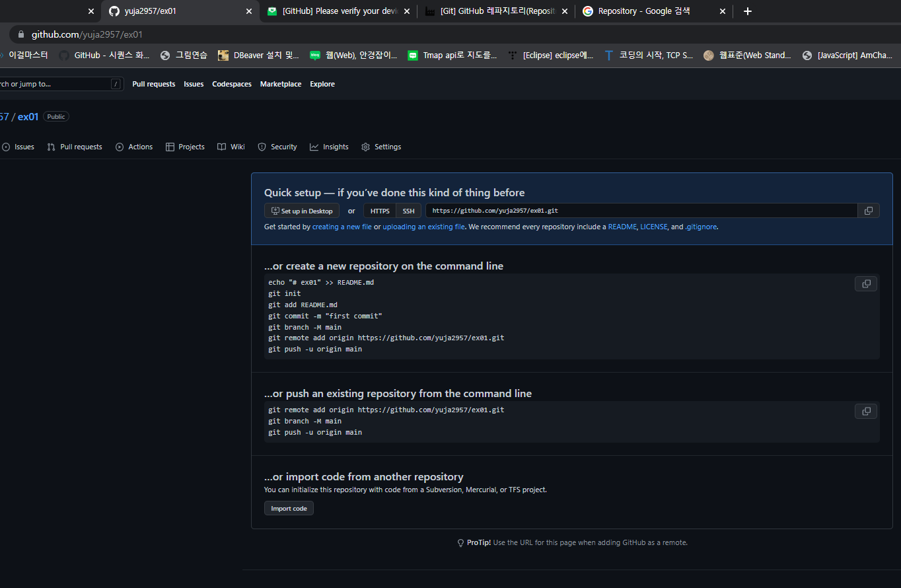Select the SSH protocol option

pyautogui.click(x=409, y=211)
